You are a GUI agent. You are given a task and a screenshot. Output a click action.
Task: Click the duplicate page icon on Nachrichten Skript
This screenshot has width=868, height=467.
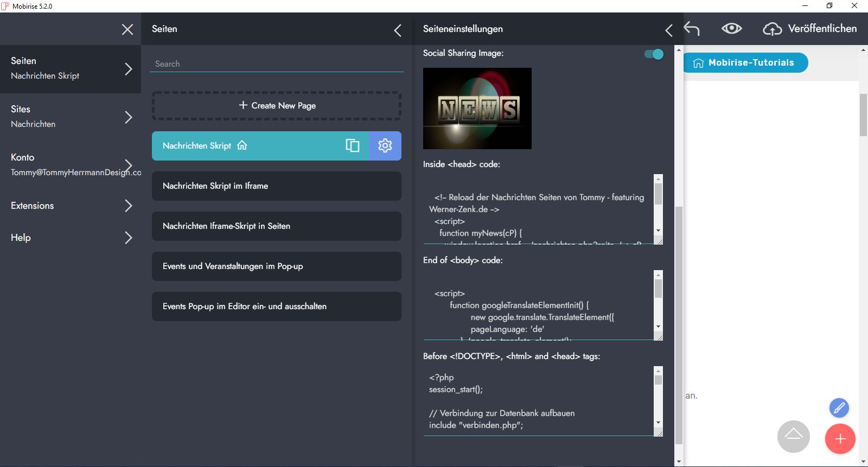click(x=353, y=145)
